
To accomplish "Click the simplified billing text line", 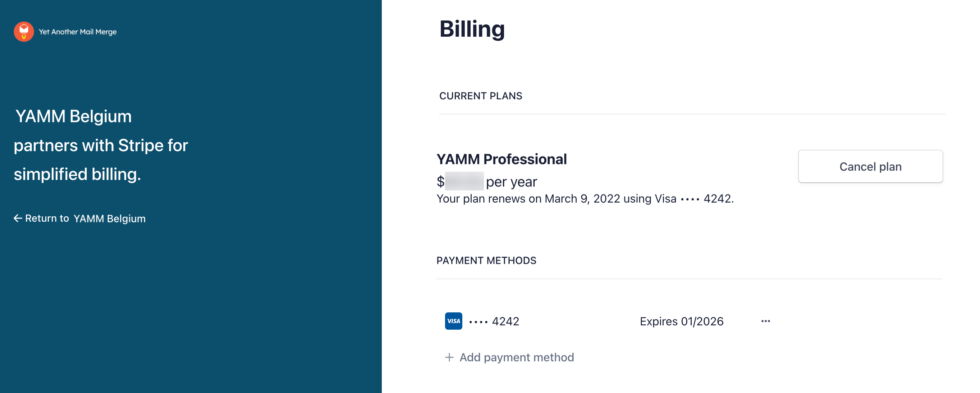I will click(77, 174).
